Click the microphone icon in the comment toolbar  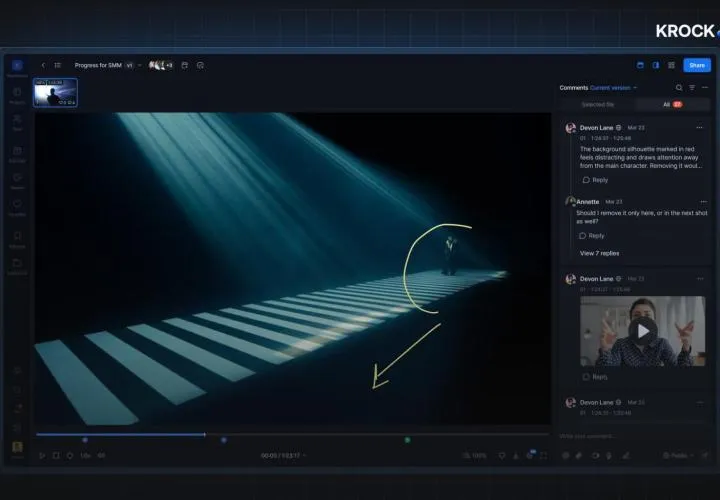tap(609, 455)
